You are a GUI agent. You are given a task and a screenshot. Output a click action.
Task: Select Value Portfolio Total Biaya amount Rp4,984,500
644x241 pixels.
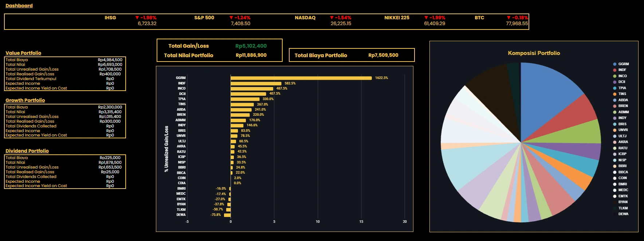(110, 60)
